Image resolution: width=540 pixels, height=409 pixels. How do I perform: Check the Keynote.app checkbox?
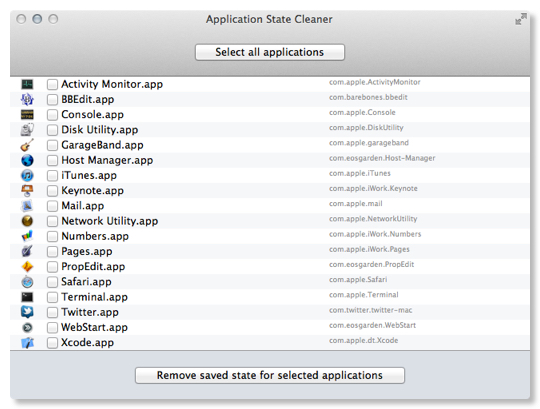pyautogui.click(x=52, y=191)
